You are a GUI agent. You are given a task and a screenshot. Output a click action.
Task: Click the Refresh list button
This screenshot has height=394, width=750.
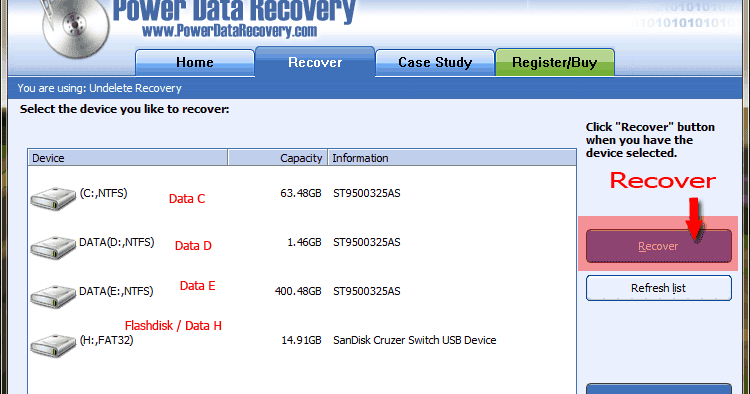click(659, 288)
